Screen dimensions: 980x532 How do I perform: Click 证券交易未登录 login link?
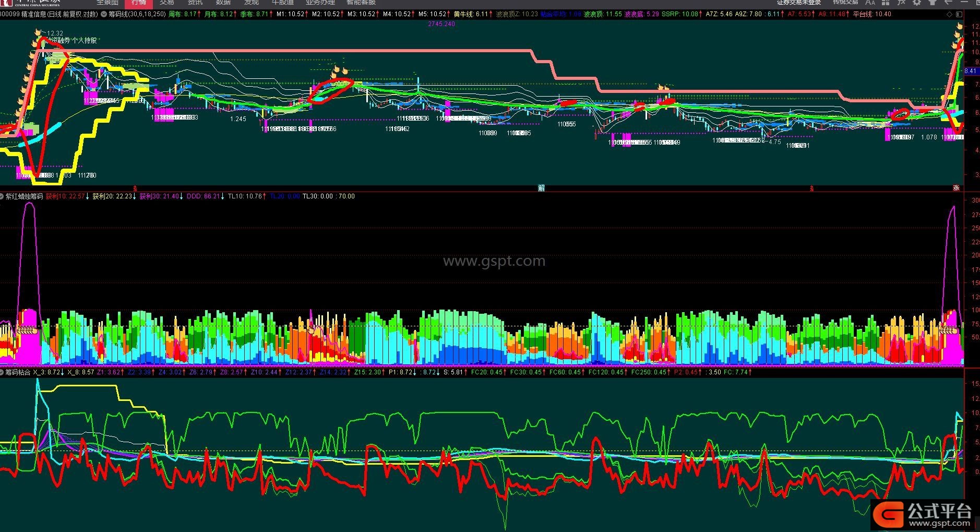tap(799, 3)
